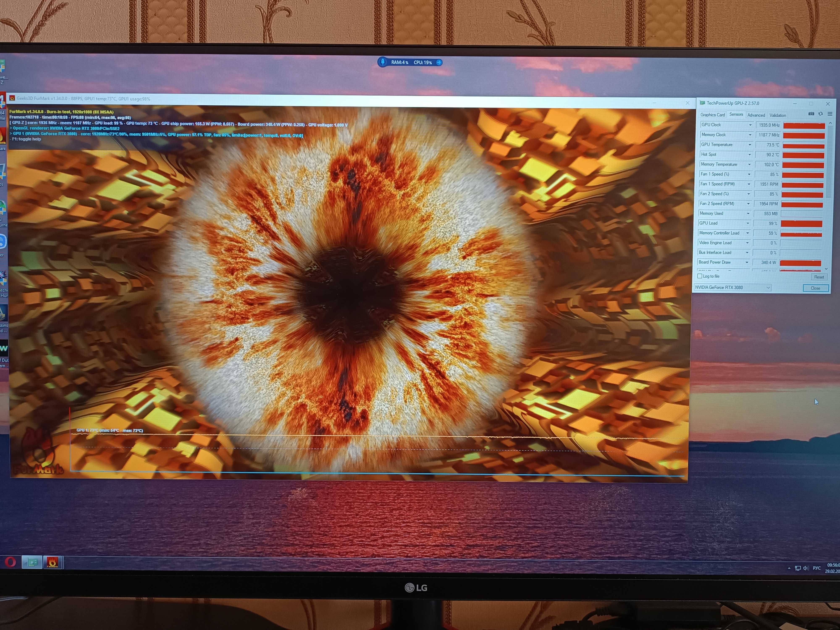This screenshot has width=840, height=630.
Task: Click the Close button in GPU-Z
Action: click(x=815, y=288)
